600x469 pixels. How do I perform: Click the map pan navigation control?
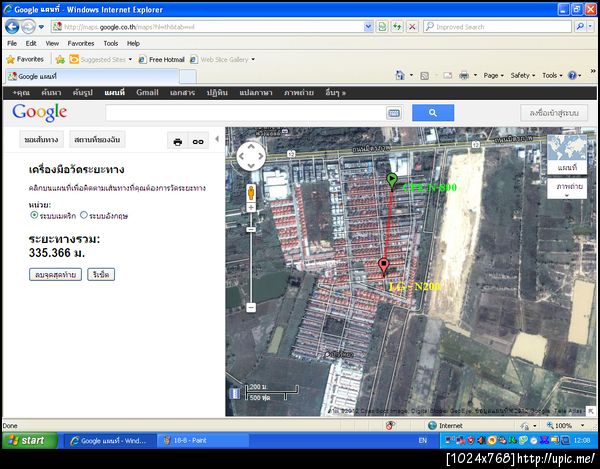251,156
